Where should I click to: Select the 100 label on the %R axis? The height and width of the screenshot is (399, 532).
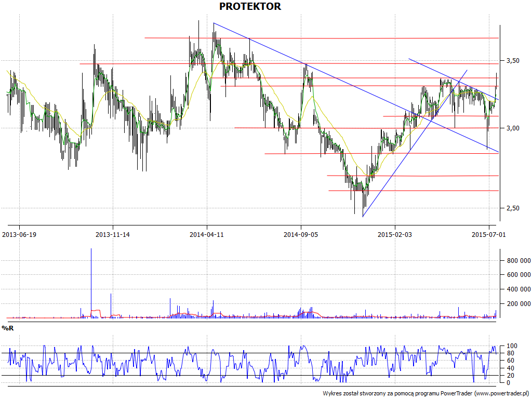(x=512, y=346)
